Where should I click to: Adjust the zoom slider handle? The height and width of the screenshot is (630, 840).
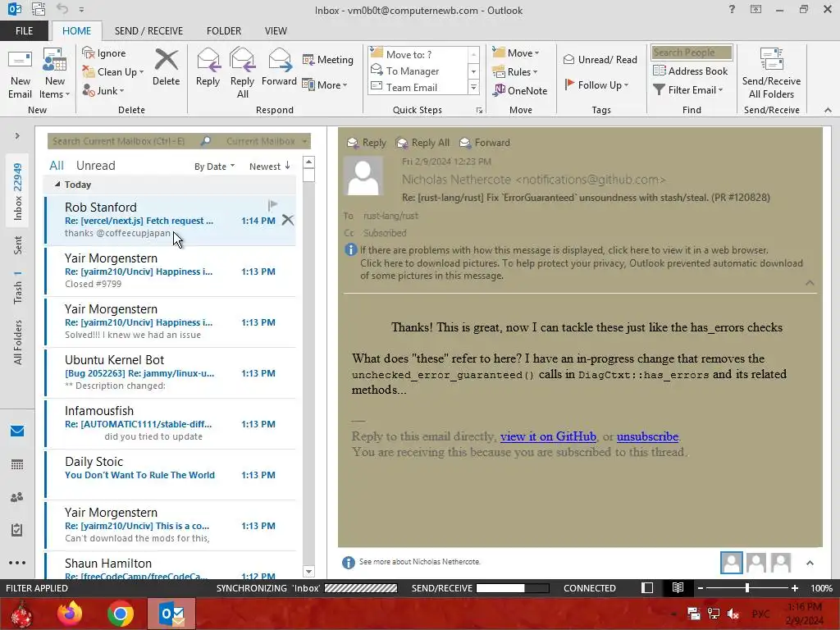coord(747,588)
